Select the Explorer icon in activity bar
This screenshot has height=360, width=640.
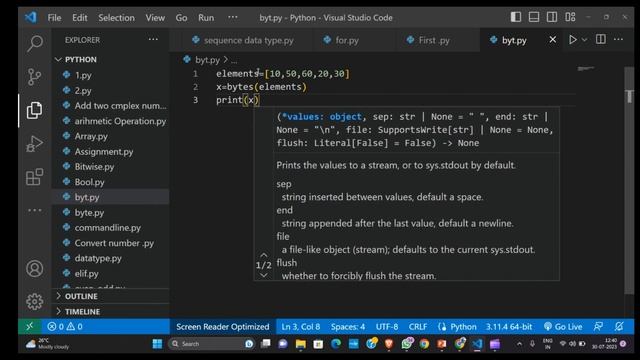pyautogui.click(x=35, y=110)
